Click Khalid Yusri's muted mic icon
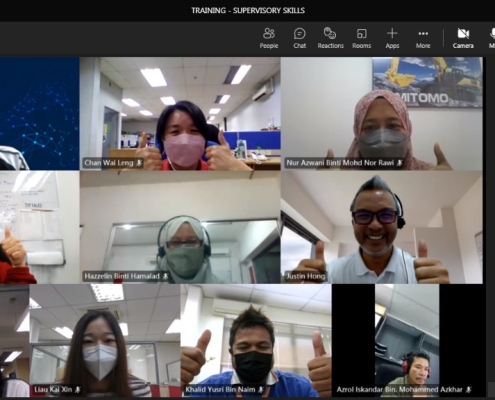Image resolution: width=495 pixels, height=400 pixels. [x=261, y=389]
